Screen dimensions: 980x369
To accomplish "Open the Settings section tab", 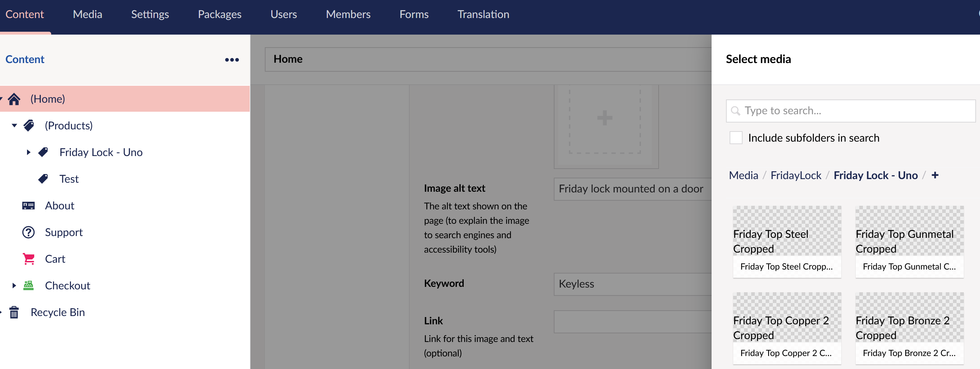I will 150,14.
